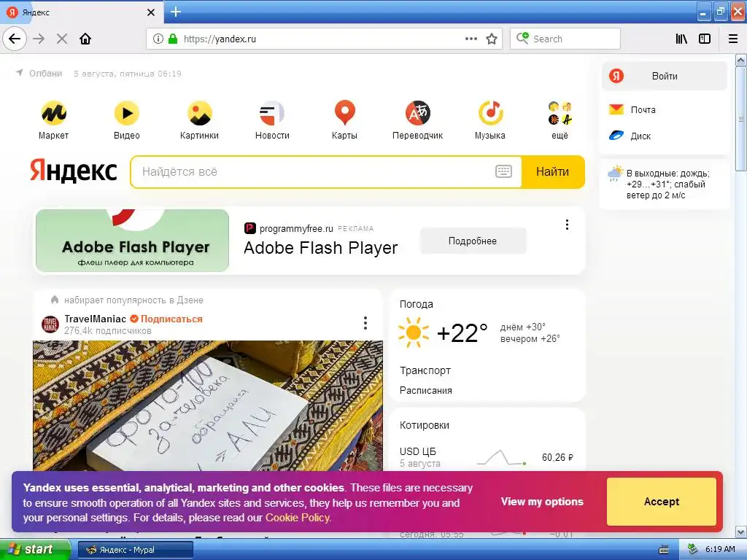Click the system tray clock 6:19 AM
This screenshot has width=747, height=560.
(x=720, y=549)
